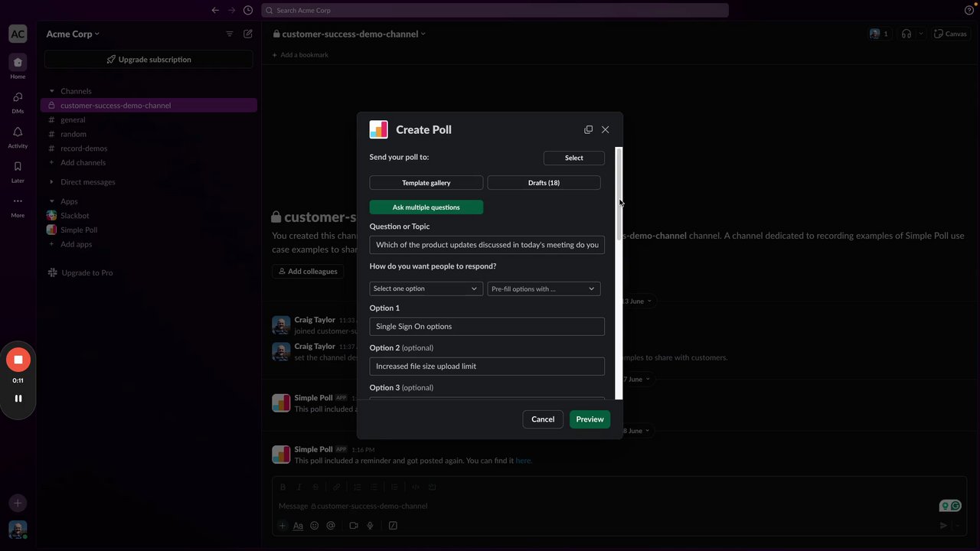Image resolution: width=980 pixels, height=551 pixels.
Task: Click the plus create-new button in sidebar
Action: coord(18,503)
